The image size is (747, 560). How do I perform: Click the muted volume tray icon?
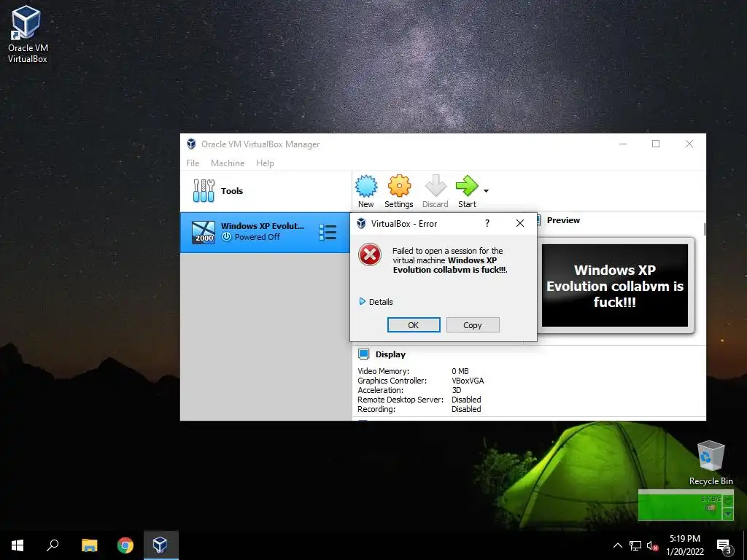(x=652, y=545)
